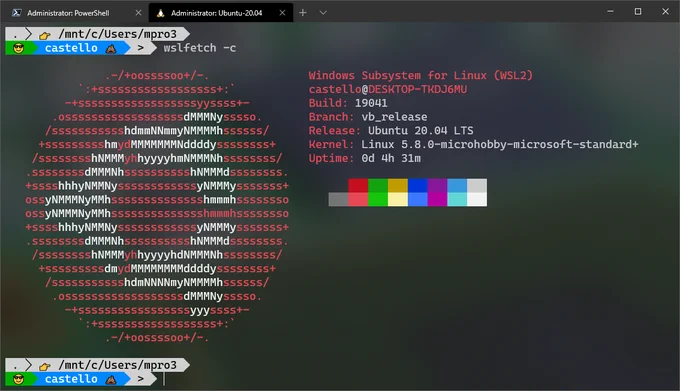The width and height of the screenshot is (680, 391).
Task: Close the Windows Terminal window
Action: tap(665, 12)
